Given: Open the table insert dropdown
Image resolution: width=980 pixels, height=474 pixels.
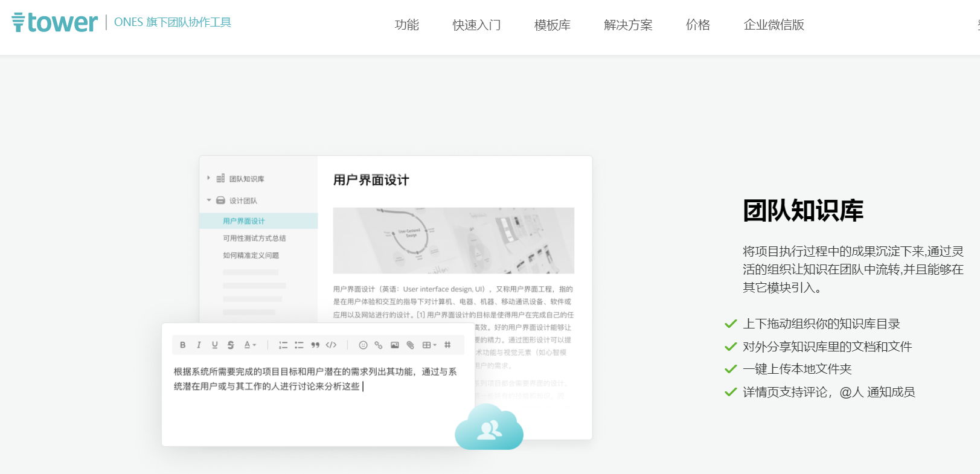Looking at the screenshot, I should pyautogui.click(x=429, y=345).
